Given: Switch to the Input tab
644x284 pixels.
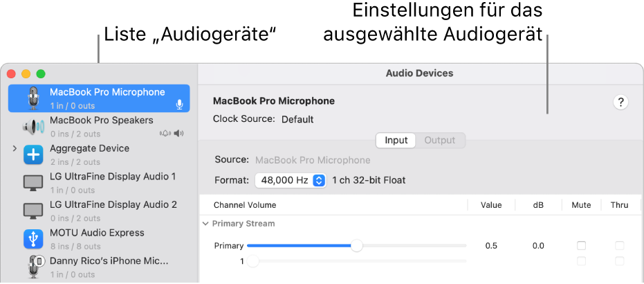Looking at the screenshot, I should (396, 140).
